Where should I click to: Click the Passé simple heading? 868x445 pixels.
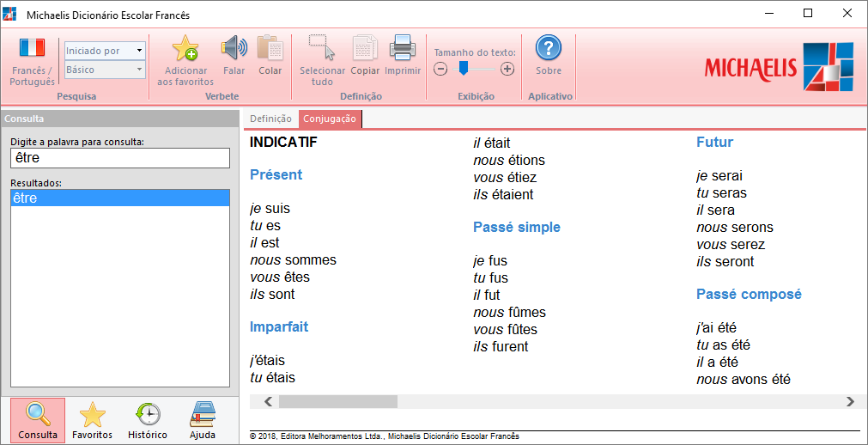click(517, 227)
